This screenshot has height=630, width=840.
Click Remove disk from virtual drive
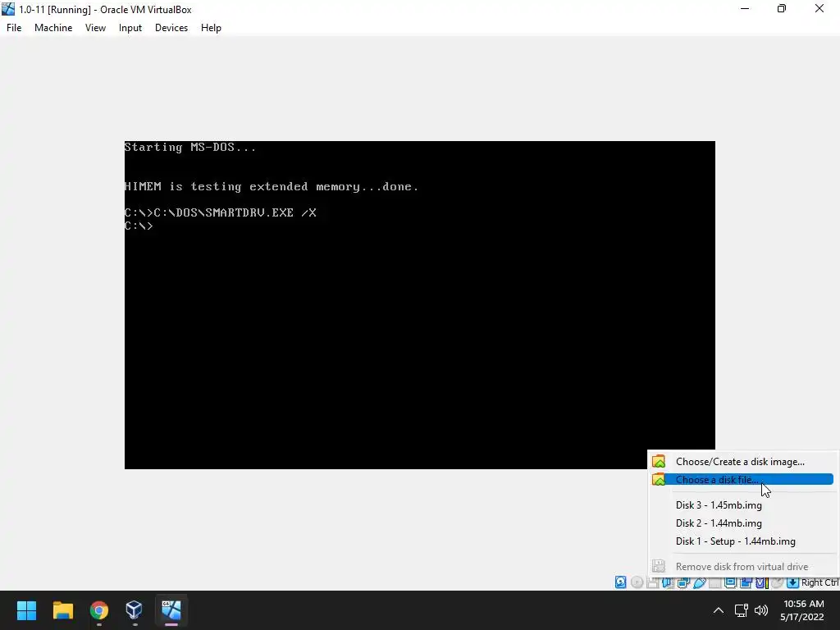[742, 566]
